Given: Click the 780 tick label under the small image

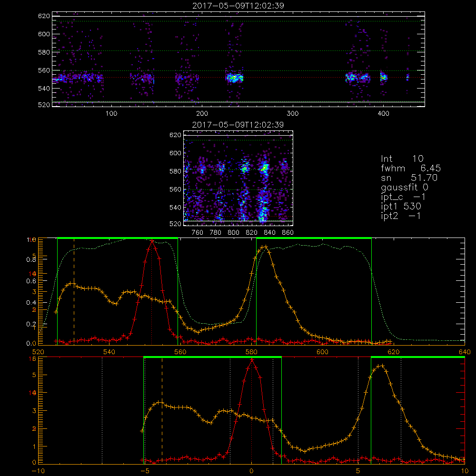Looking at the screenshot, I should [x=216, y=233].
